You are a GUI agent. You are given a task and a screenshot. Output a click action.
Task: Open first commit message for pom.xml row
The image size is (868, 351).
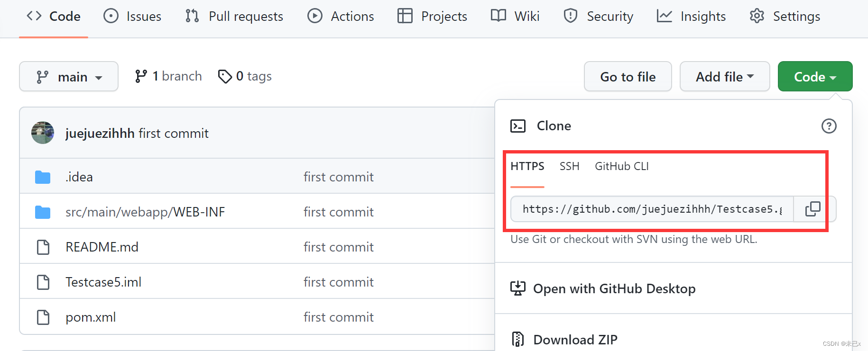click(339, 317)
